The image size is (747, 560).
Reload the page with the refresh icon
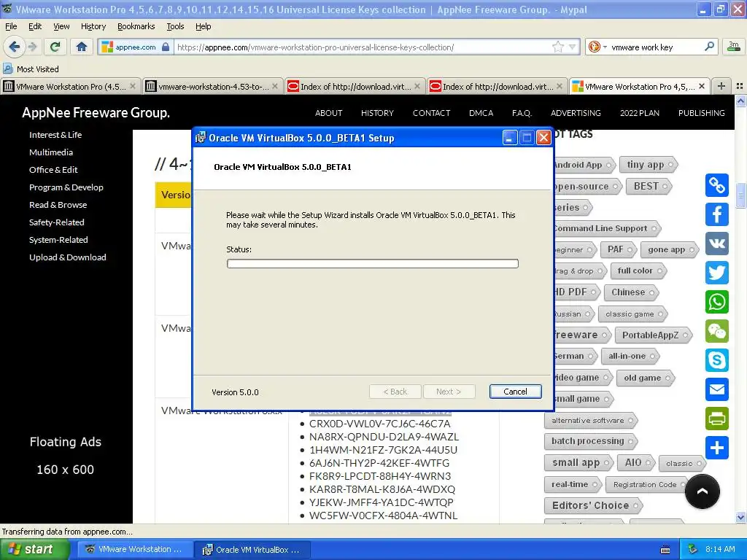(x=55, y=47)
